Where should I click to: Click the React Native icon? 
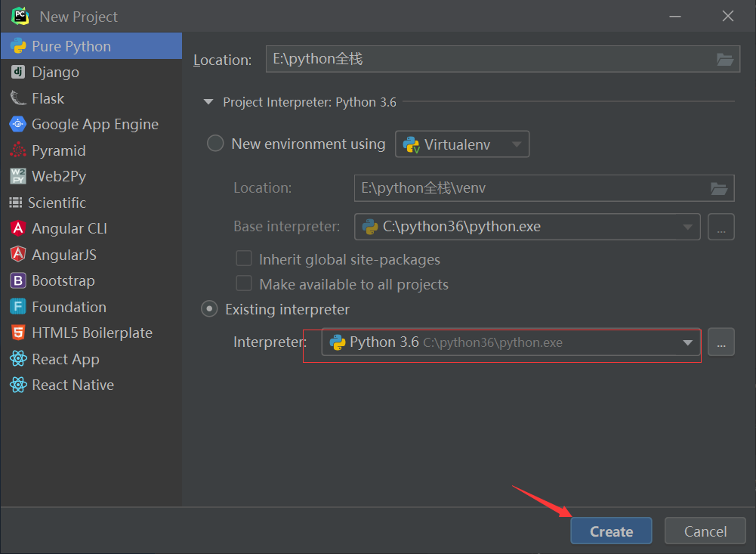(18, 385)
